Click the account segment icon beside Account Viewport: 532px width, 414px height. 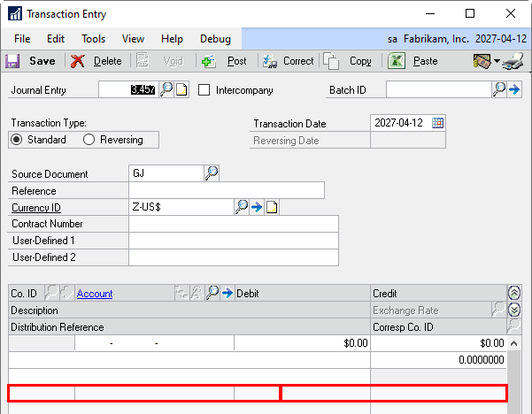[181, 293]
